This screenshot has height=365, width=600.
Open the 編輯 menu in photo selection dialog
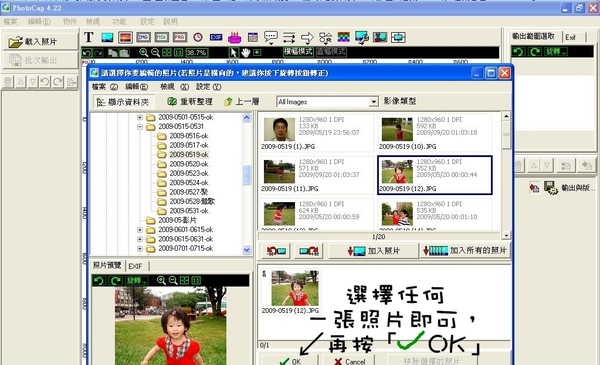136,87
